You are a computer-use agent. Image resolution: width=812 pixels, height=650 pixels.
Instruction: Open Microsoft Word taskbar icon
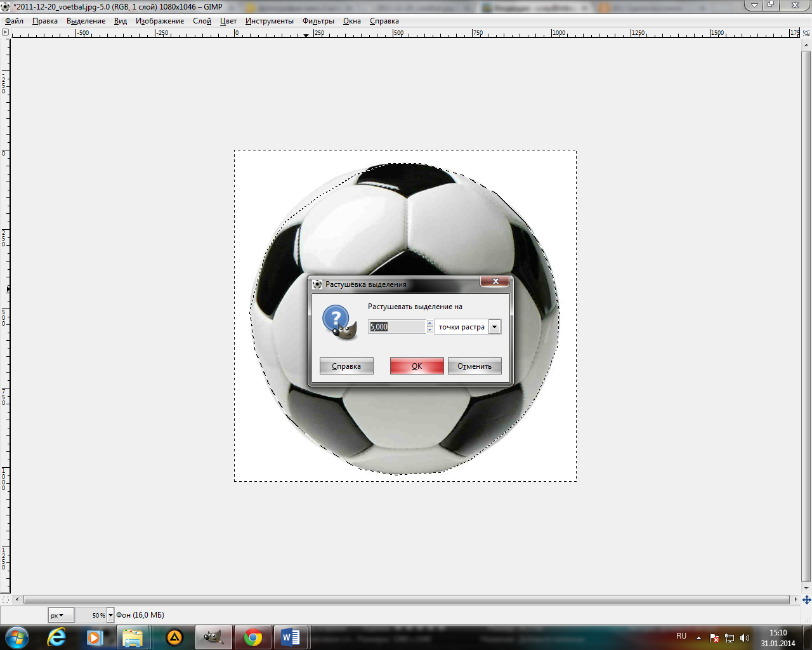(x=291, y=637)
